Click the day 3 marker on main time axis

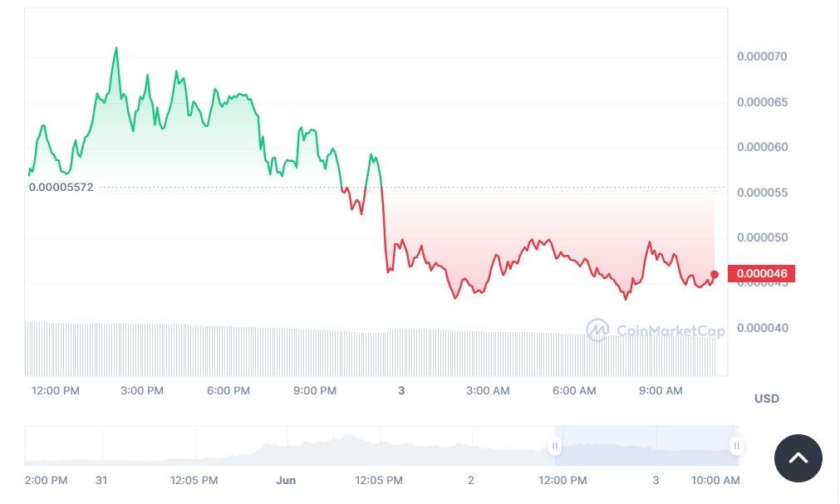coord(401,390)
